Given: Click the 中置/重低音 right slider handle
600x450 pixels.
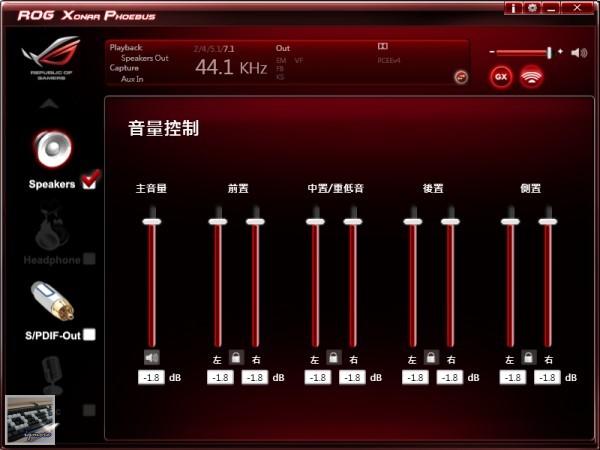Looking at the screenshot, I should click(x=353, y=222).
